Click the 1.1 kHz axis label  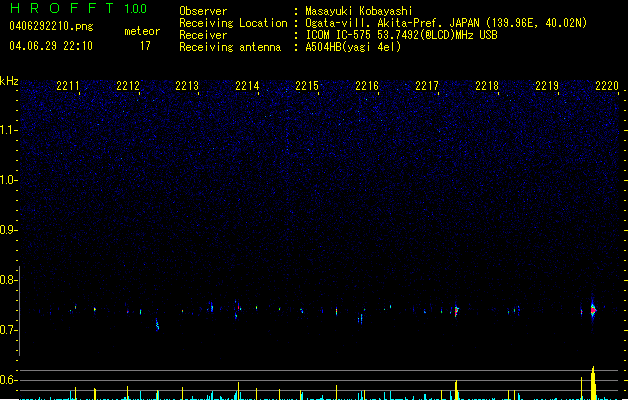(x=9, y=130)
